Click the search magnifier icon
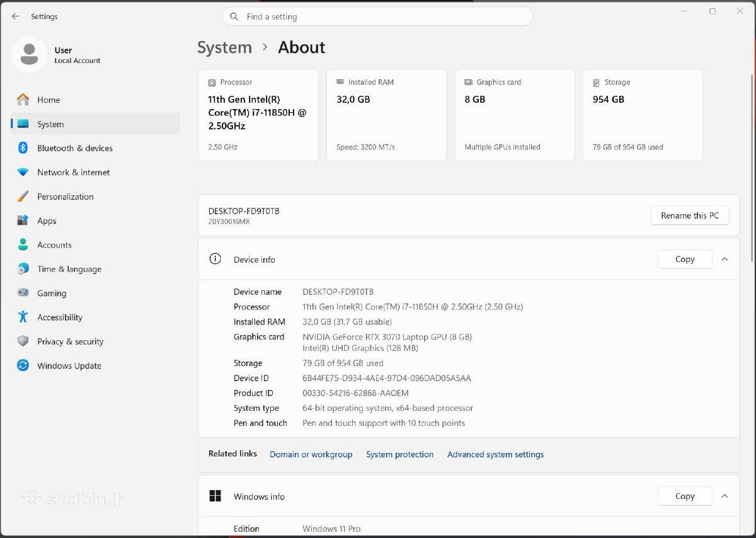Screen dimensions: 756x538 tap(234, 16)
